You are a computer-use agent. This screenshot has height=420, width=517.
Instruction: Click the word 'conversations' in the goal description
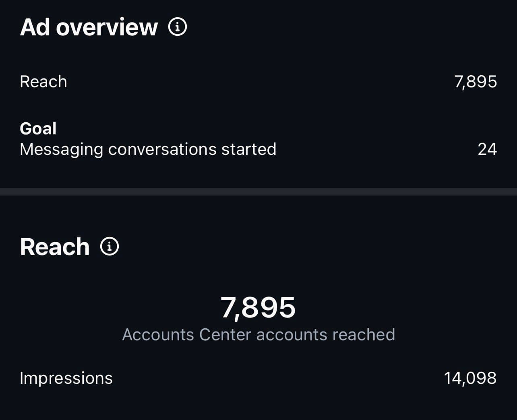162,149
